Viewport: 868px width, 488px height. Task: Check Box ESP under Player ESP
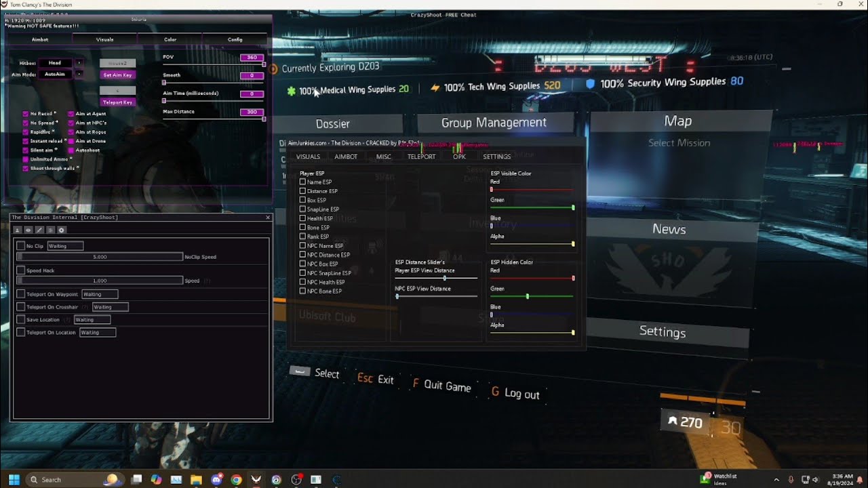(302, 200)
